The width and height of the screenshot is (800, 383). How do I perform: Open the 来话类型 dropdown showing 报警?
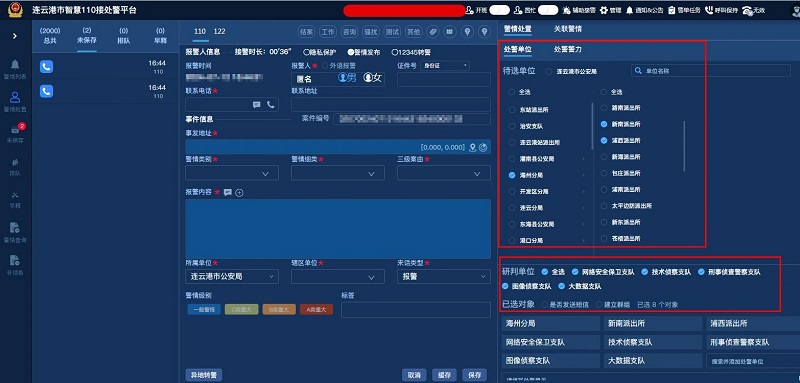point(444,276)
